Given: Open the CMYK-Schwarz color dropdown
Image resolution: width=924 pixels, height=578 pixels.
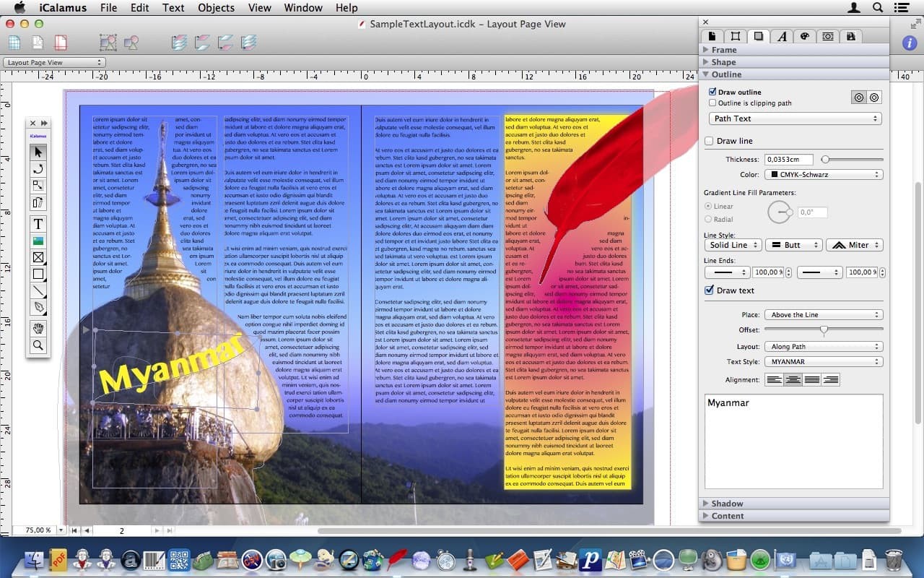Looking at the screenshot, I should pyautogui.click(x=823, y=174).
